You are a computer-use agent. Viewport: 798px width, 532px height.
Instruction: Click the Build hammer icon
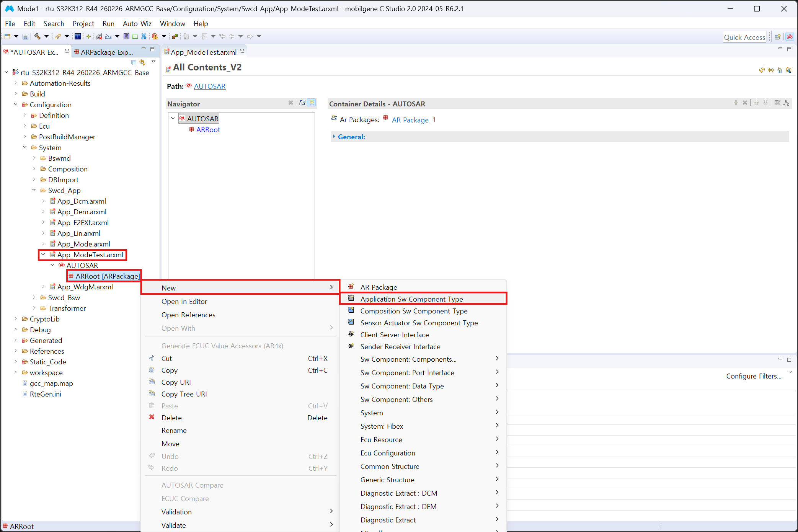click(x=38, y=36)
